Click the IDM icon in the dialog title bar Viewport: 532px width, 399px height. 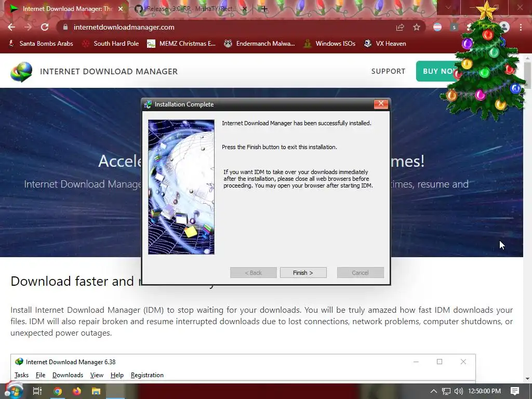coord(148,104)
